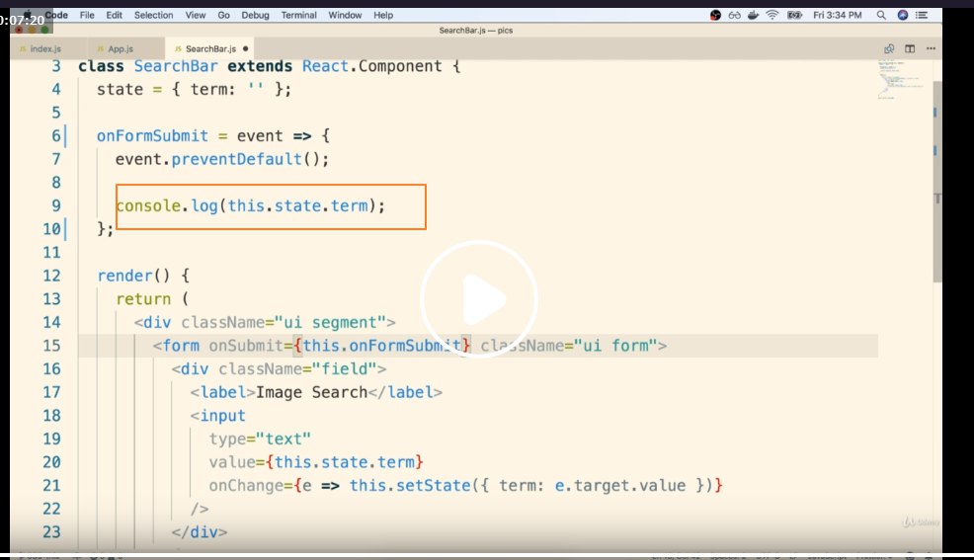974x560 pixels.
Task: Click 'onFormSubmit = event => {' code
Action: [213, 136]
